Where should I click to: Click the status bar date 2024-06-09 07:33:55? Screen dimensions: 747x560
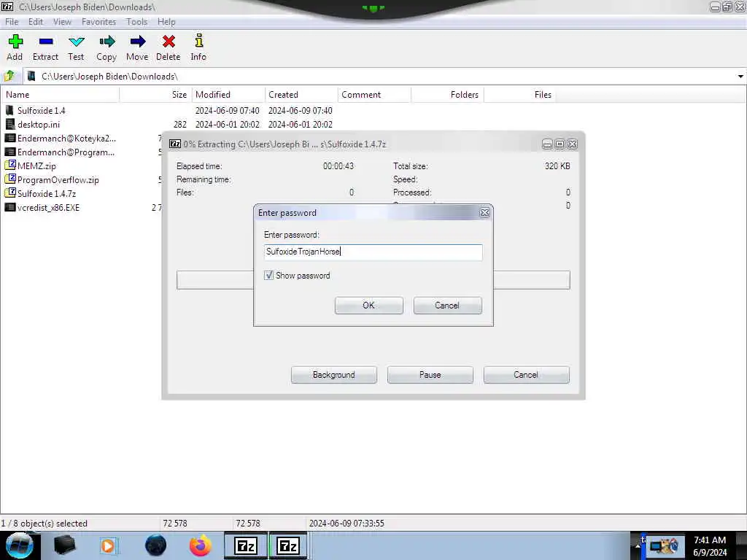(x=347, y=524)
